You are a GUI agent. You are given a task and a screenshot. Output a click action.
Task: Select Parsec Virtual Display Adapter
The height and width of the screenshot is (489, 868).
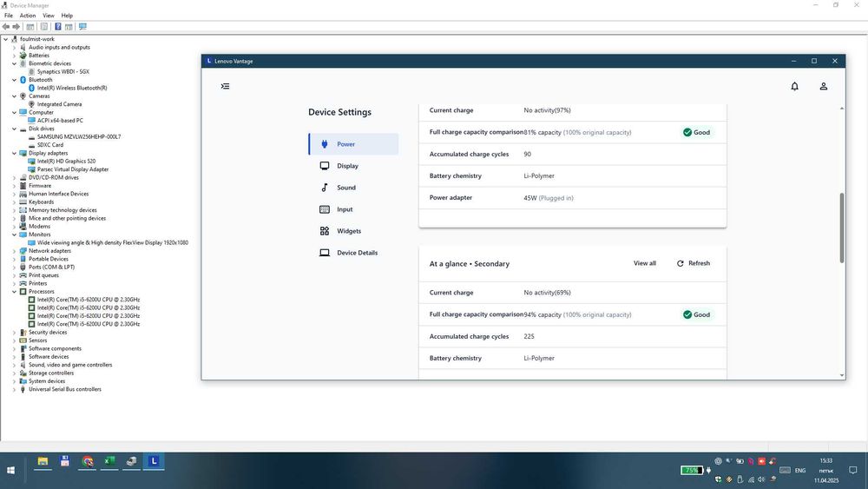click(73, 169)
